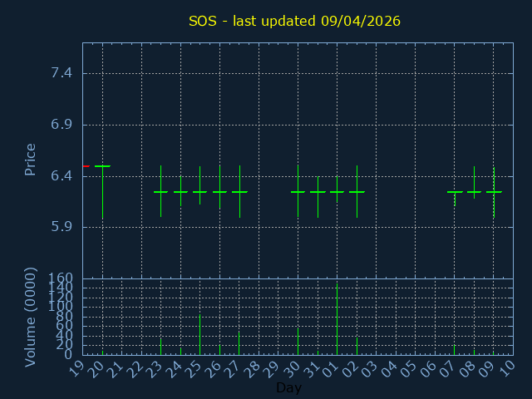
Task: Click the red price marker at day 19
Action: pyautogui.click(x=86, y=166)
